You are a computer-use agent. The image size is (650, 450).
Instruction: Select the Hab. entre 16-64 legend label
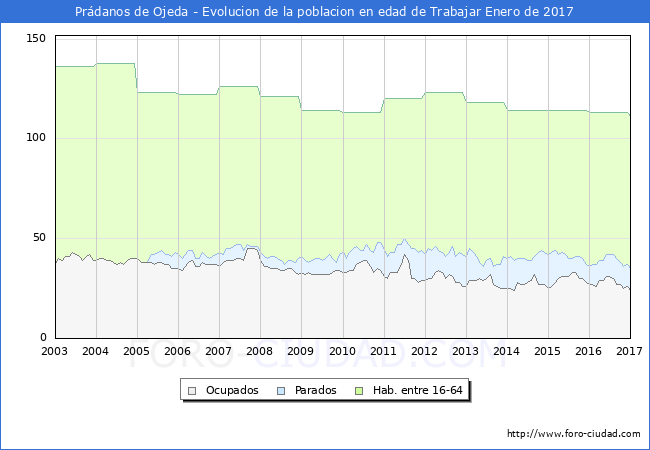click(417, 390)
